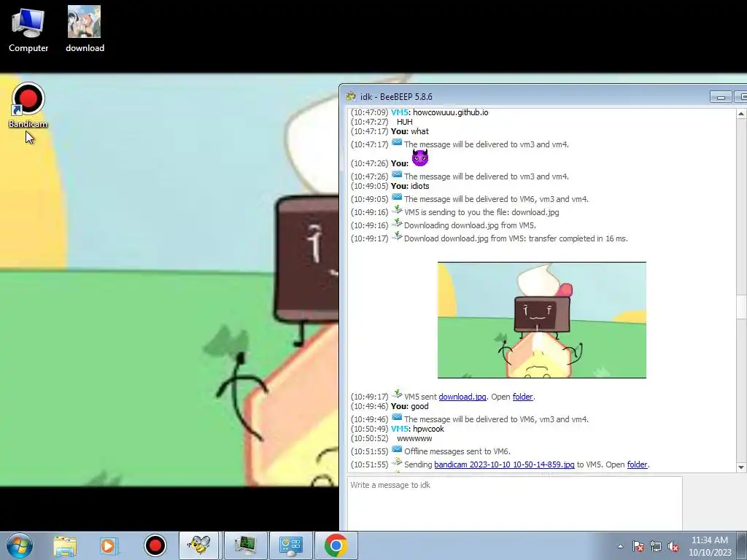Open File Explorer from the taskbar
The height and width of the screenshot is (560, 747).
(x=65, y=545)
